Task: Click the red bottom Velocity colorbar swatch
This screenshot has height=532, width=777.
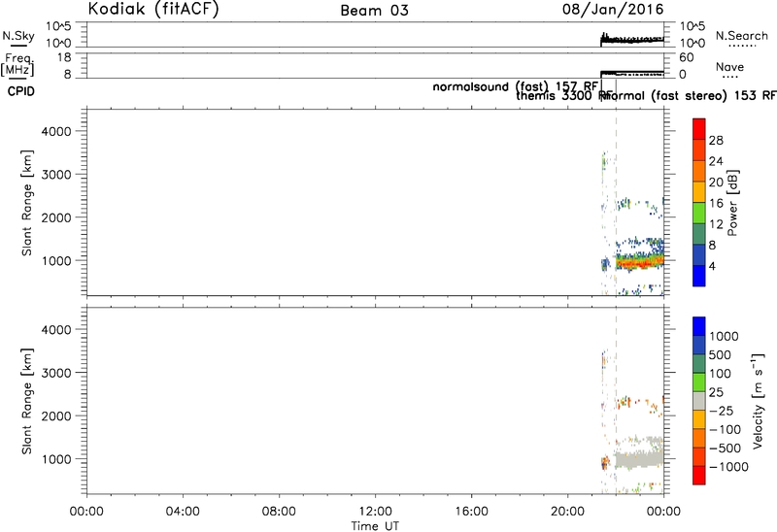Action: pyautogui.click(x=698, y=475)
